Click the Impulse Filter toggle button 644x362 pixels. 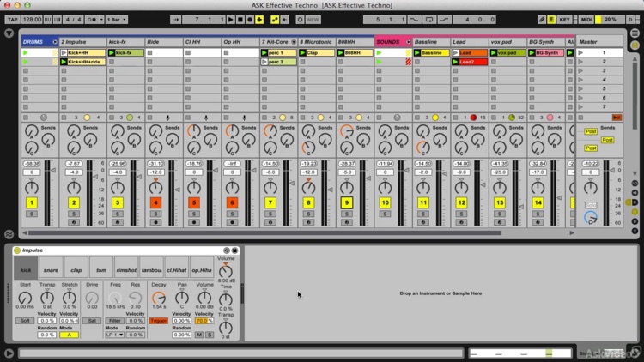click(x=114, y=321)
